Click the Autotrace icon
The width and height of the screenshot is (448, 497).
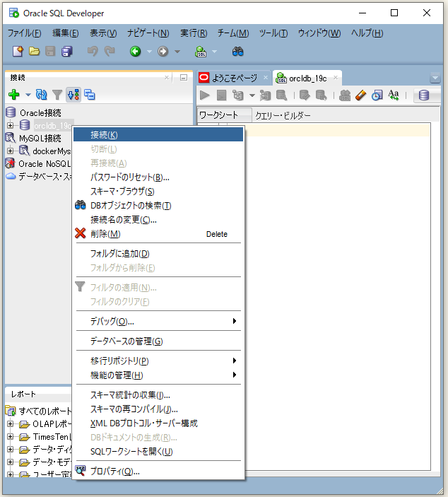(265, 95)
